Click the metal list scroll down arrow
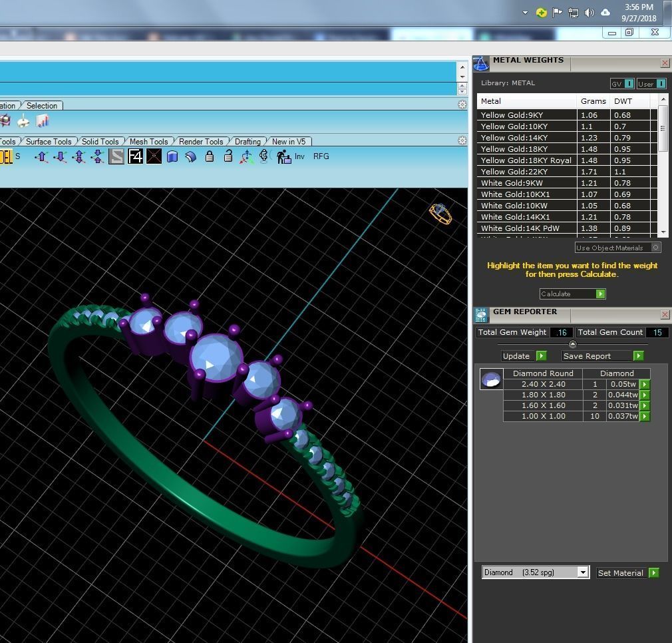Screen dimensions: 672x643 [663, 232]
